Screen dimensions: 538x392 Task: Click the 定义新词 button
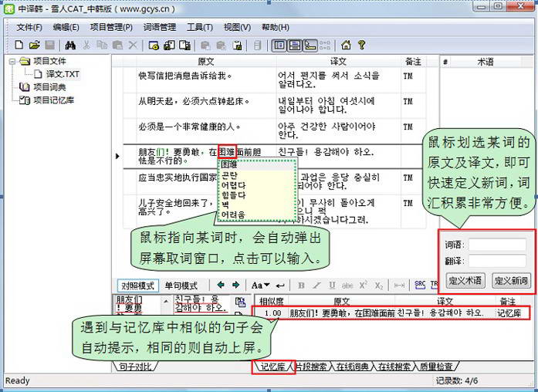tap(511, 281)
